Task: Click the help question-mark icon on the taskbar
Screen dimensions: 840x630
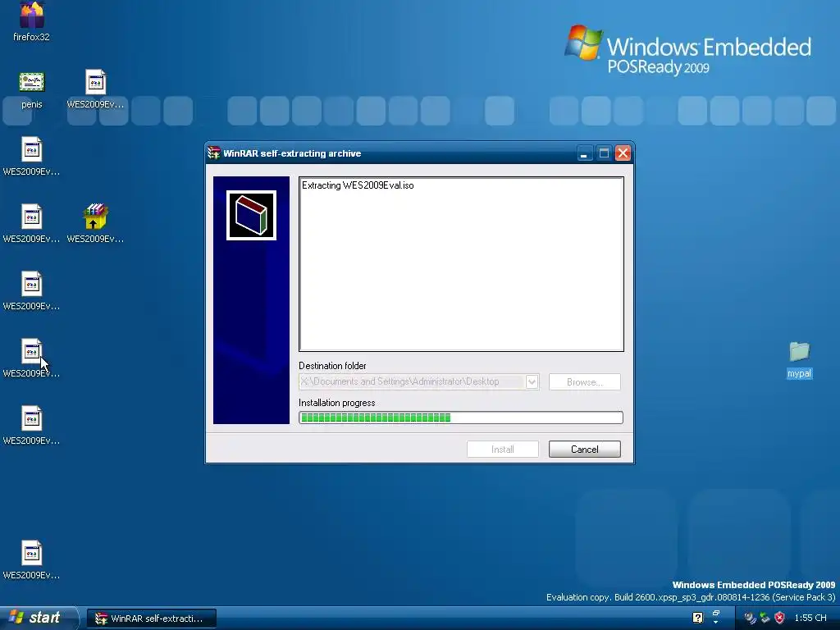Action: tap(697, 618)
